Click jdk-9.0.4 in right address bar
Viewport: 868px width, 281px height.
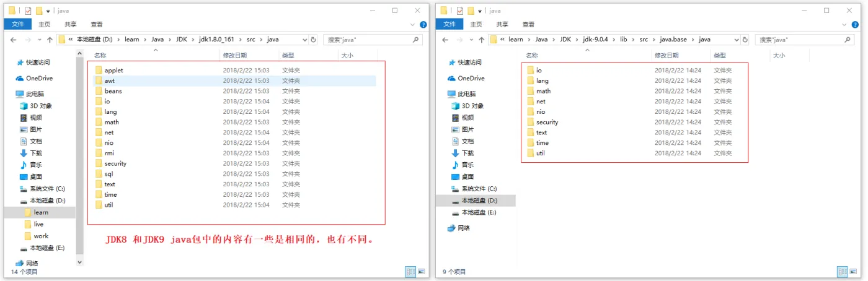[x=596, y=40]
